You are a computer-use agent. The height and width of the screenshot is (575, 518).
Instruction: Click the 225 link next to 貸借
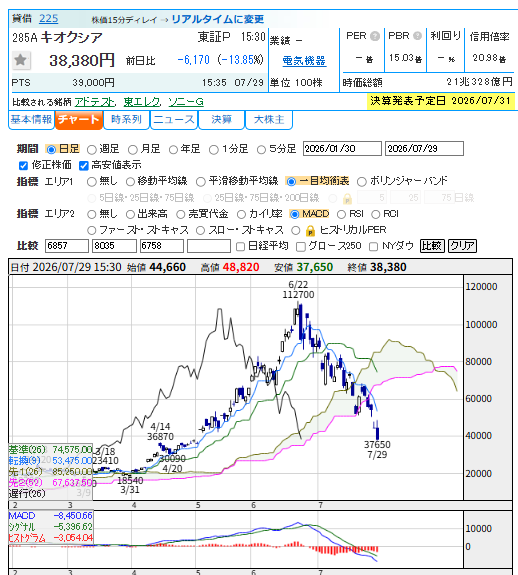point(49,18)
